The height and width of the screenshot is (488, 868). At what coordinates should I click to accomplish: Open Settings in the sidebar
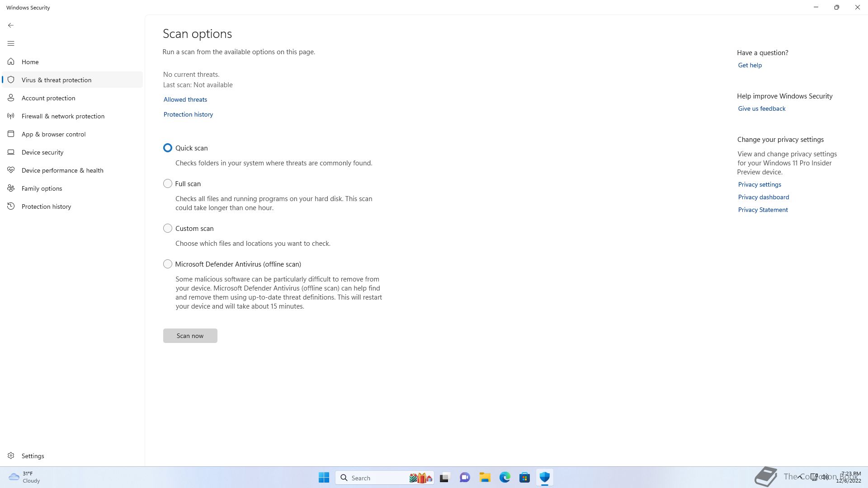[x=72, y=455]
